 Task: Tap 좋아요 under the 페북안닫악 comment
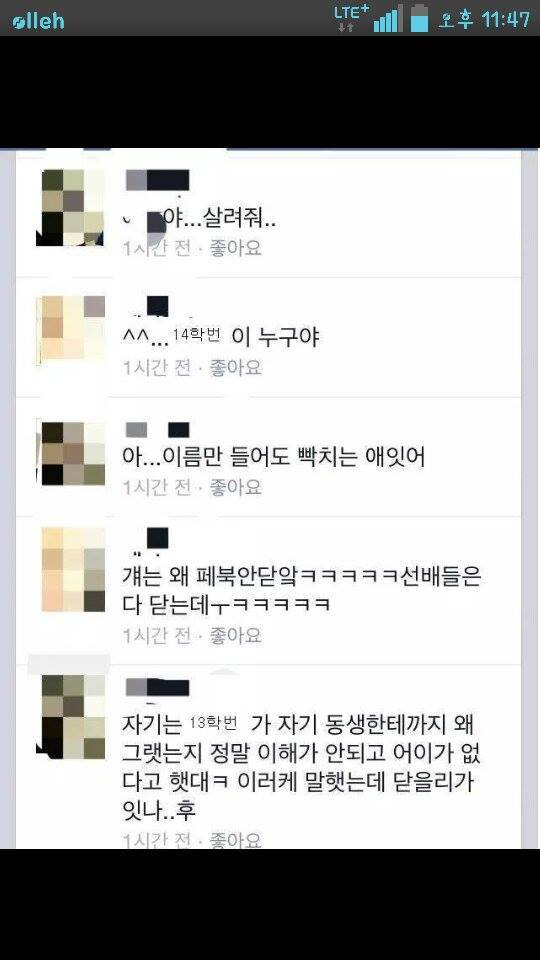[x=235, y=636]
